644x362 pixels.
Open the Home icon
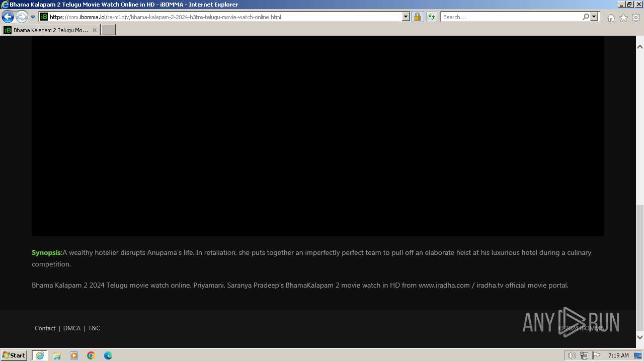click(x=611, y=17)
